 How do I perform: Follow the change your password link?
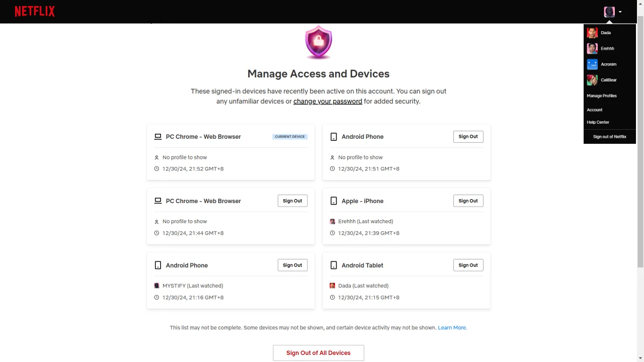[328, 101]
